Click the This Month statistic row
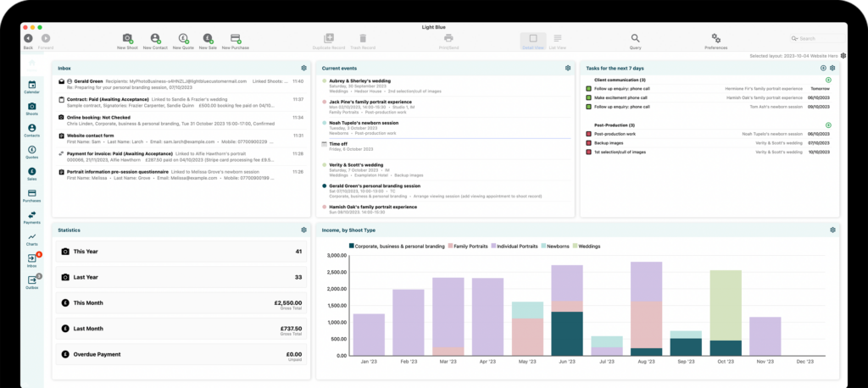868x388 pixels. tap(181, 302)
